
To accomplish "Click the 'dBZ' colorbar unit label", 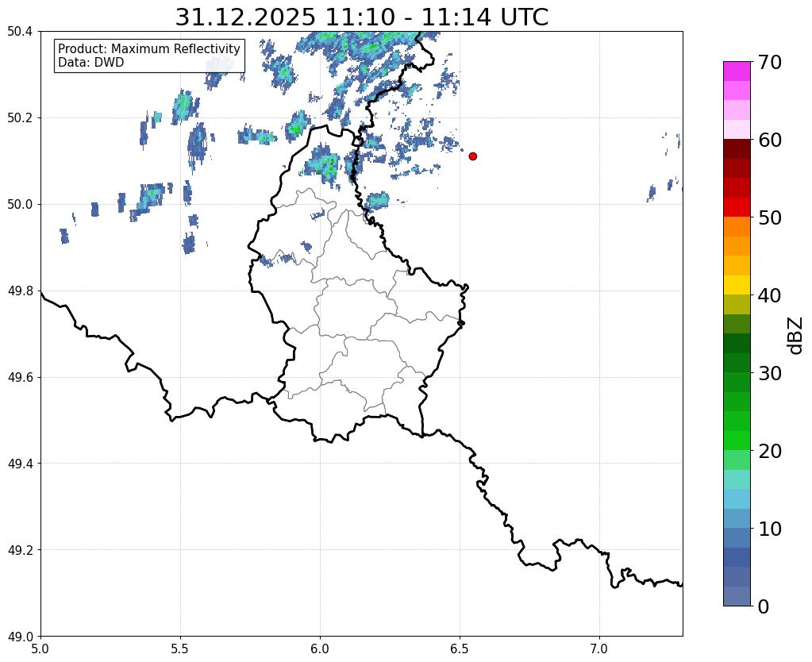I will point(796,335).
